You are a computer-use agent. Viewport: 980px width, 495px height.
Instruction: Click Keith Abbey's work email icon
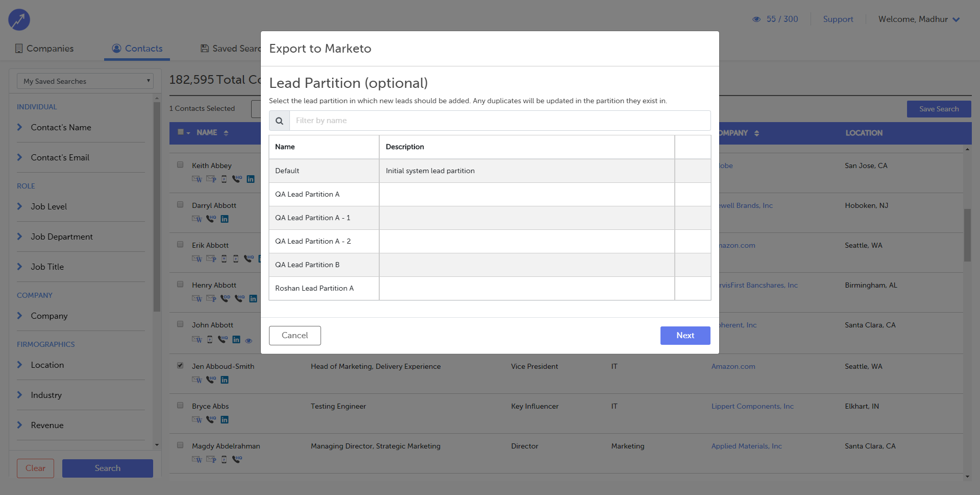pos(197,179)
